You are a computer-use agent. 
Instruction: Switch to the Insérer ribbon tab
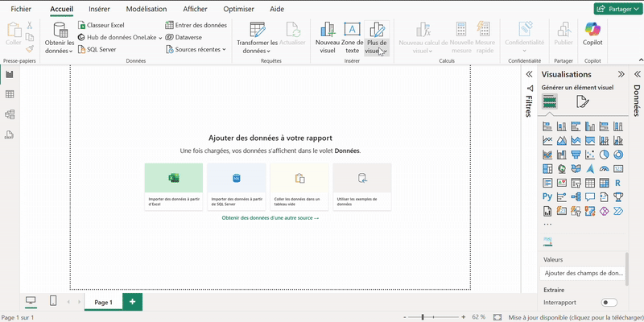99,9
